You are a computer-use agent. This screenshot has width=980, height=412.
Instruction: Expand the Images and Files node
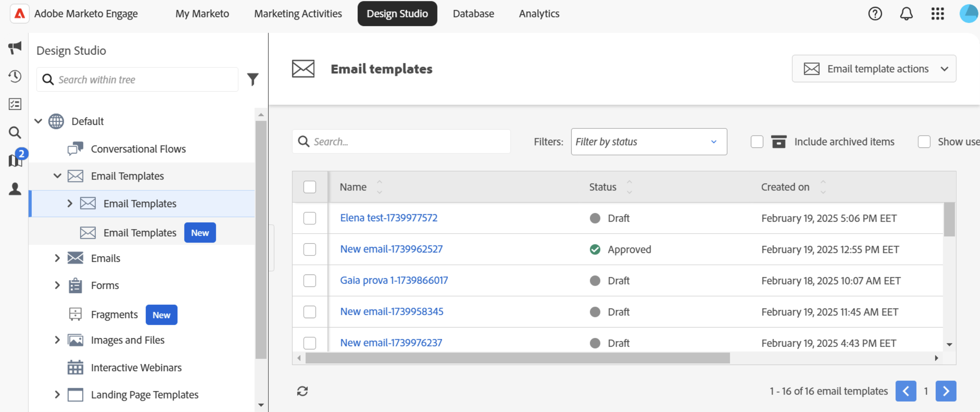point(57,340)
